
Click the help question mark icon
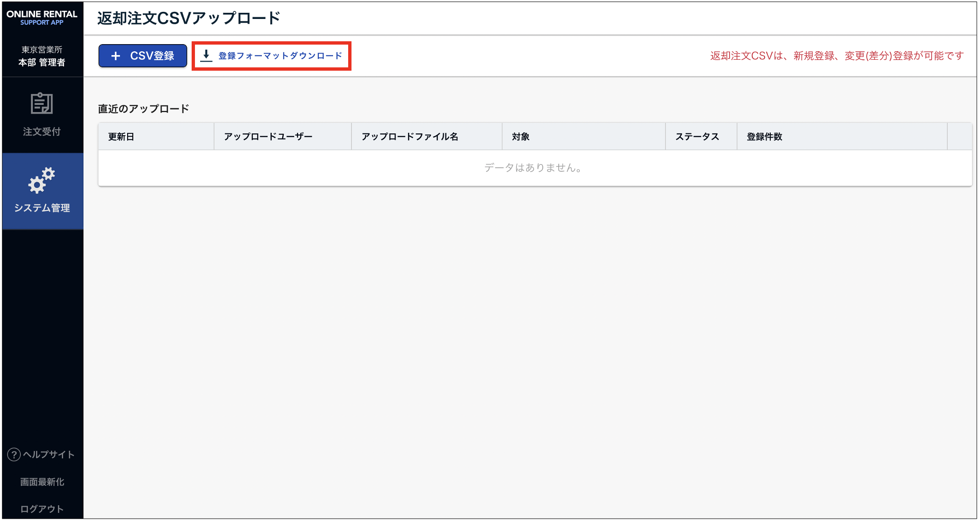(x=14, y=455)
